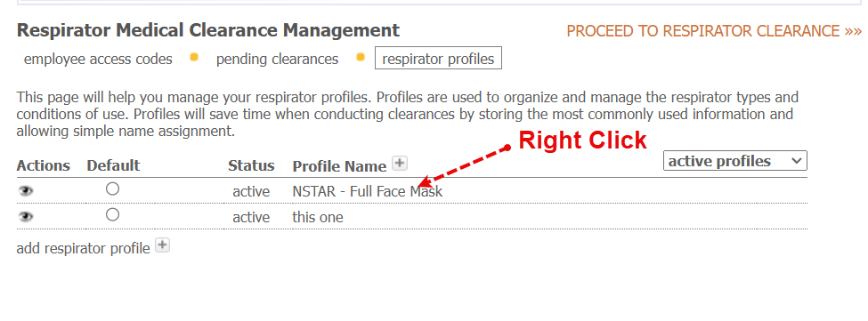Screen dimensions: 868x321
Task: Click the Status column header
Action: coord(251,165)
